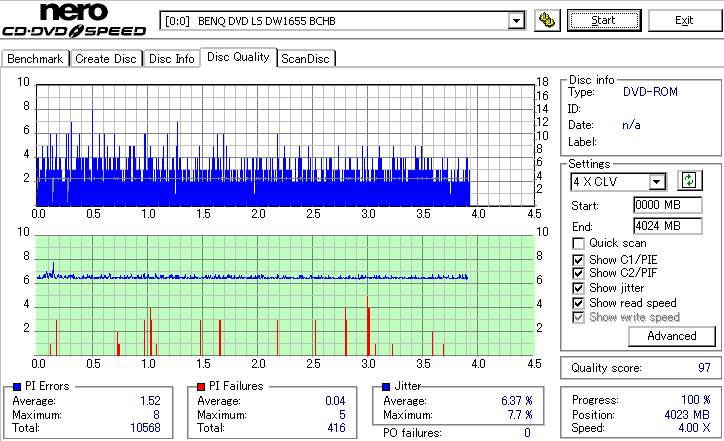Click the Nero CD-DVD Speed logo
Image resolution: width=724 pixels, height=441 pixels.
click(x=74, y=20)
